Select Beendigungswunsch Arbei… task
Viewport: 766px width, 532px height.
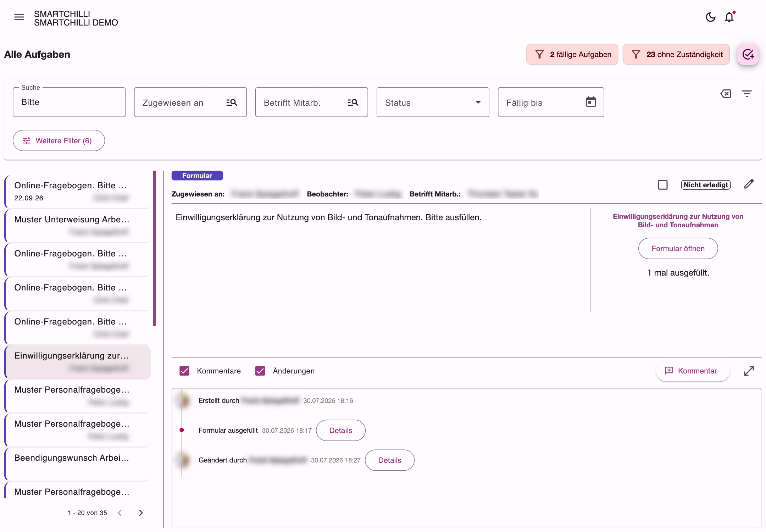click(x=78, y=464)
